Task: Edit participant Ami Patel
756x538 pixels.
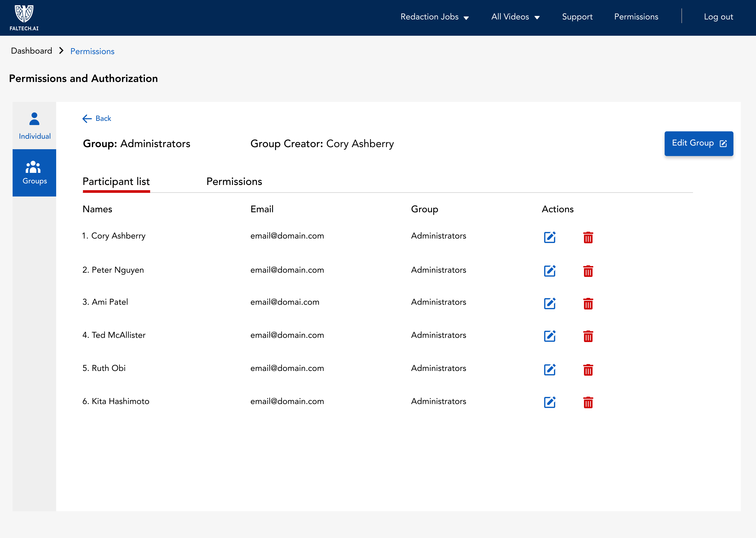Action: [550, 303]
